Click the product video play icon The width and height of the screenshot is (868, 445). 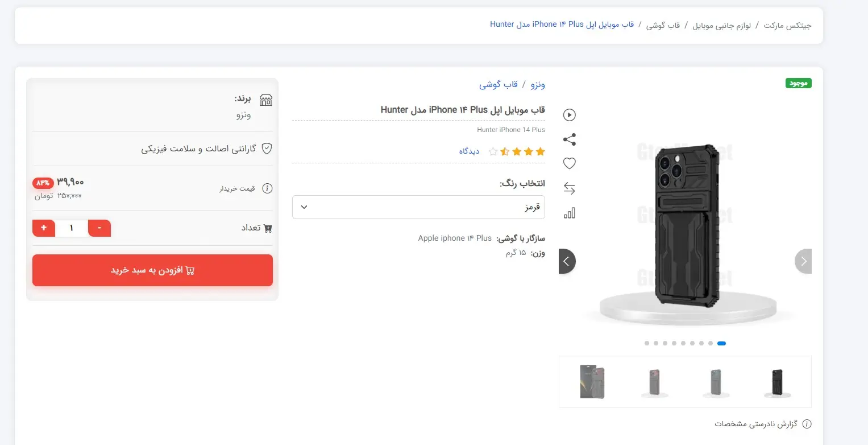(569, 114)
